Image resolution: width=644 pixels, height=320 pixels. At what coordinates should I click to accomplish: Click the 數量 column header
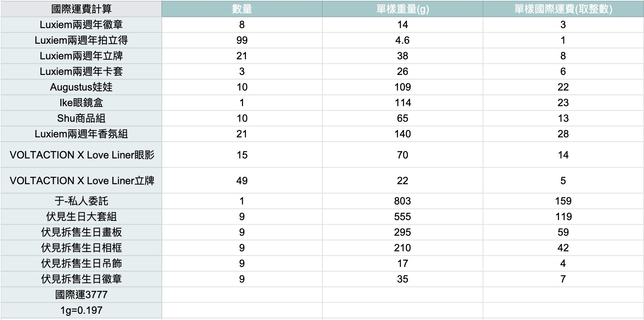(x=242, y=9)
